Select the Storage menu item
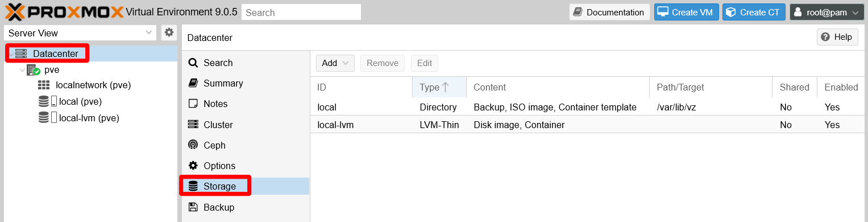 tap(246, 186)
